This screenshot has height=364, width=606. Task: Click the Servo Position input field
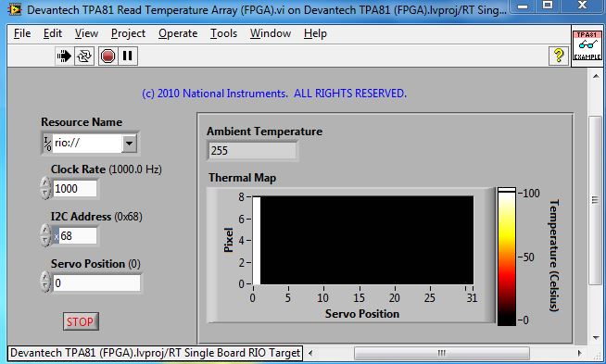point(96,283)
